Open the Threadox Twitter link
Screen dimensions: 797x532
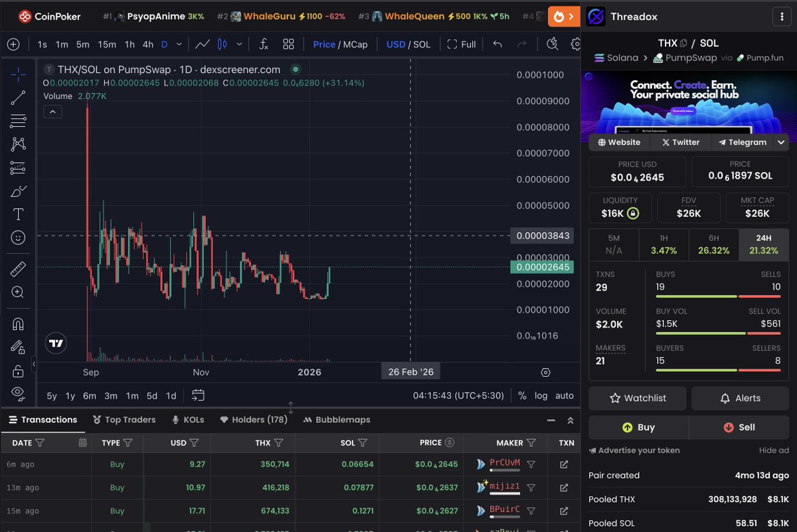coord(681,142)
